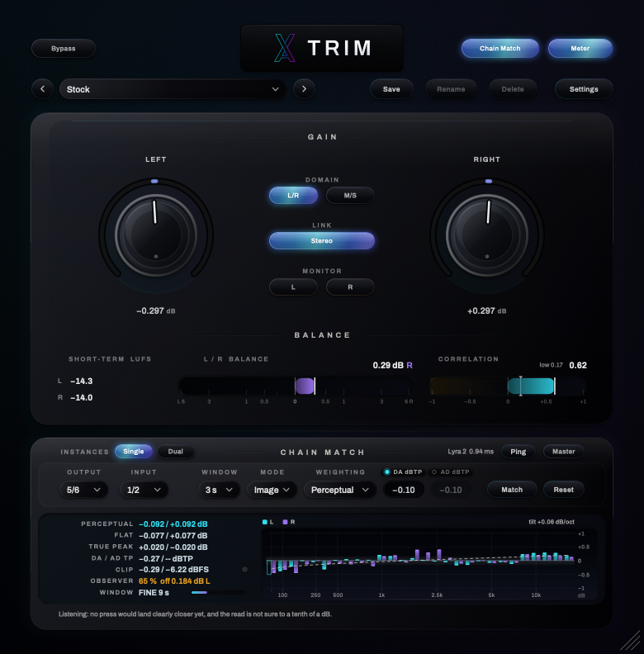Click the Ping button

click(518, 452)
